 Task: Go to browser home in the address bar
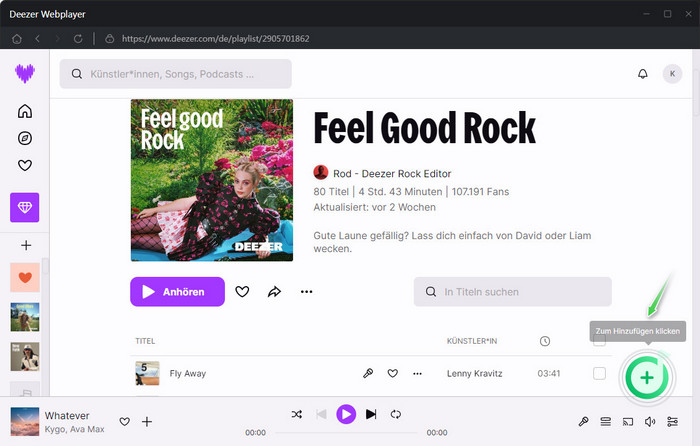(x=17, y=39)
